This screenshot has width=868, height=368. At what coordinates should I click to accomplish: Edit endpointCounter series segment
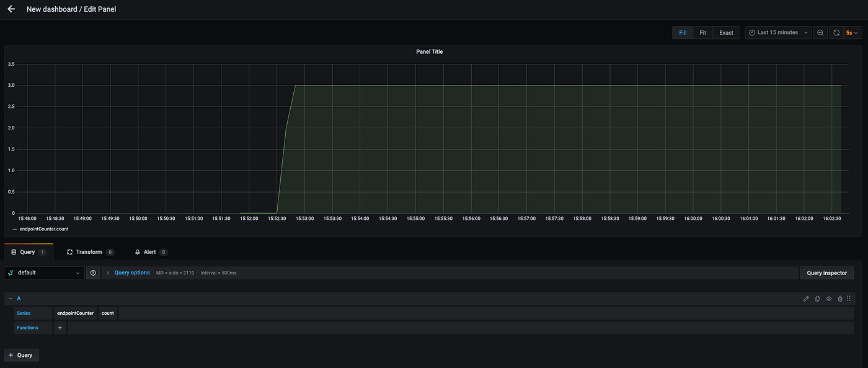(x=75, y=313)
